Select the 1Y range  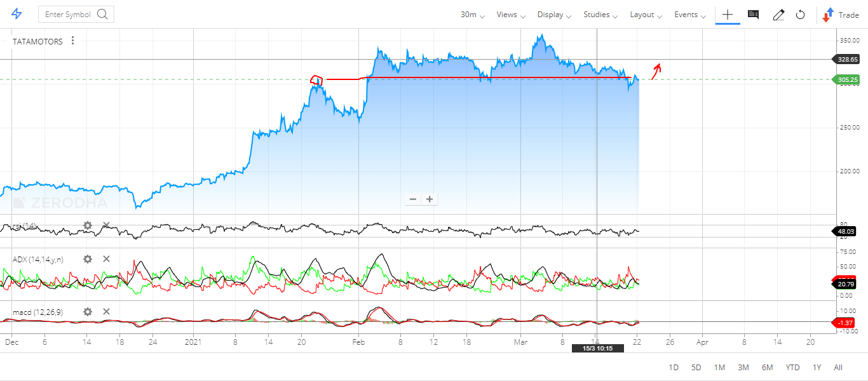click(x=817, y=368)
